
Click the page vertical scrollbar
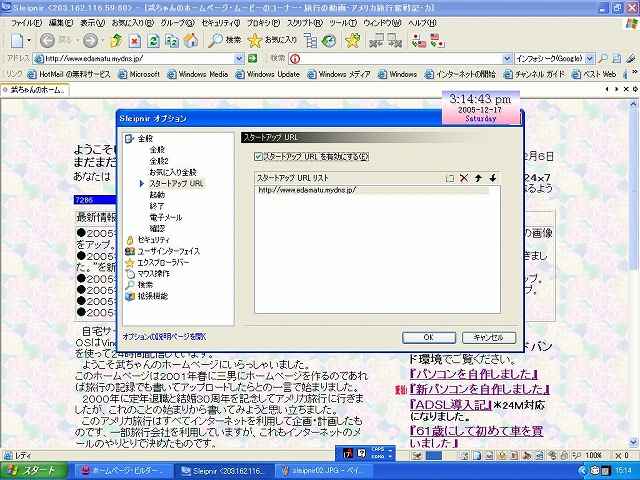pyautogui.click(x=634, y=269)
